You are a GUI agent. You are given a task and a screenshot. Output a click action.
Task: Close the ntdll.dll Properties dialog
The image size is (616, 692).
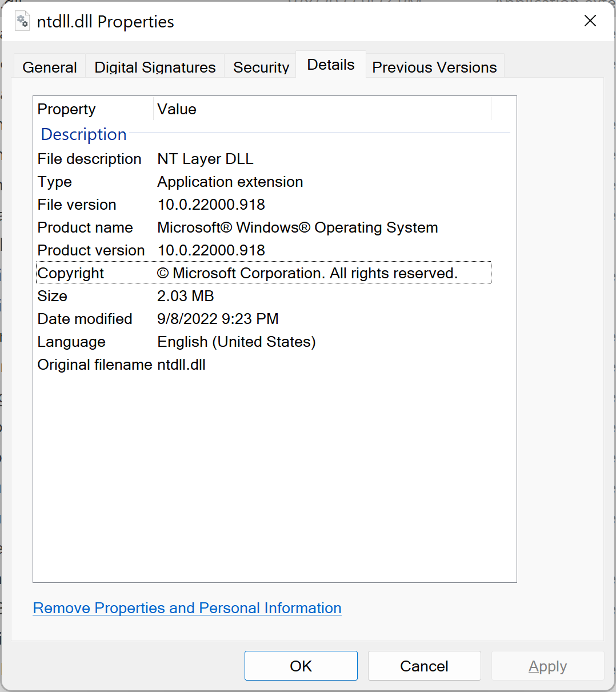click(590, 21)
